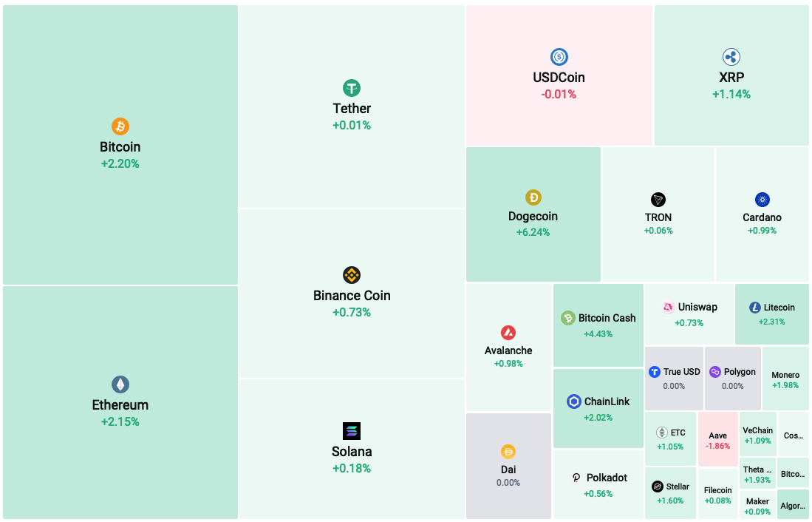Click the Monero +1.98% tile
This screenshot has width=812, height=522.
point(785,379)
